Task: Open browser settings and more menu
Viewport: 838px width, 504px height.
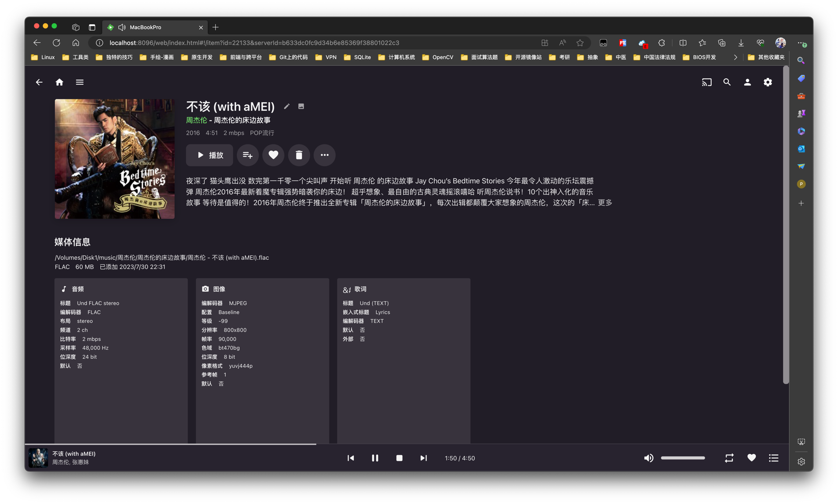Action: [801, 43]
